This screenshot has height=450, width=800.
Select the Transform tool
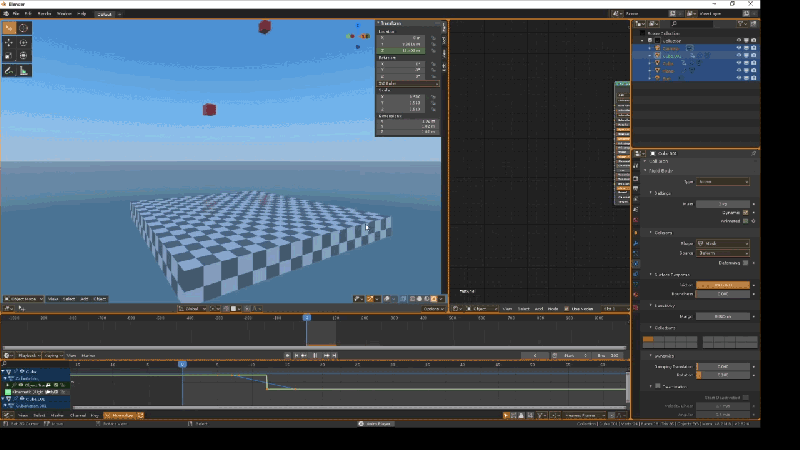point(23,56)
